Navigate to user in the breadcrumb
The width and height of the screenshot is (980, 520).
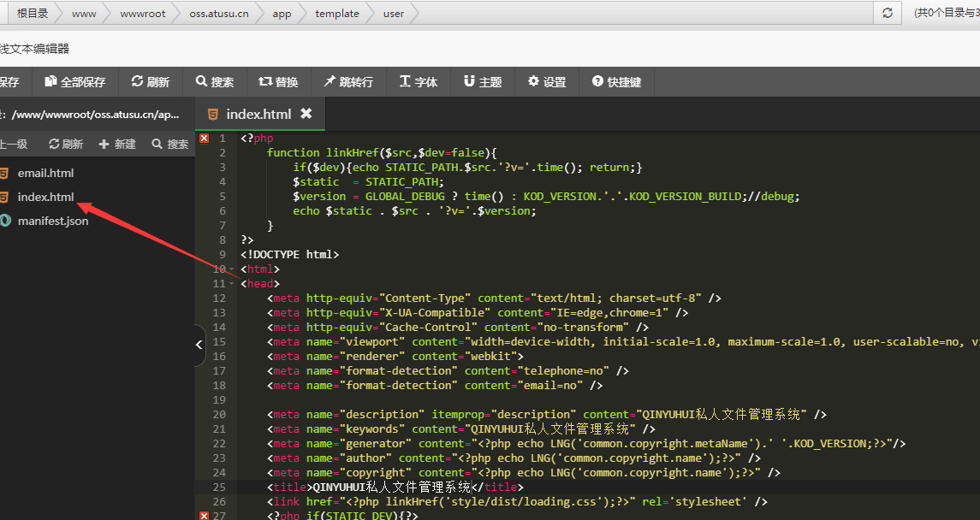394,13
